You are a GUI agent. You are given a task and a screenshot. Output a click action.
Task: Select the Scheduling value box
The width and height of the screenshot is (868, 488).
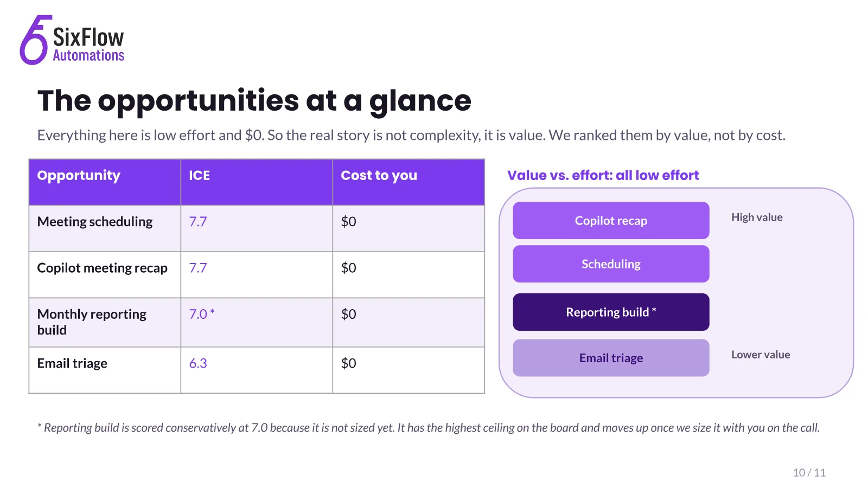[x=611, y=264]
